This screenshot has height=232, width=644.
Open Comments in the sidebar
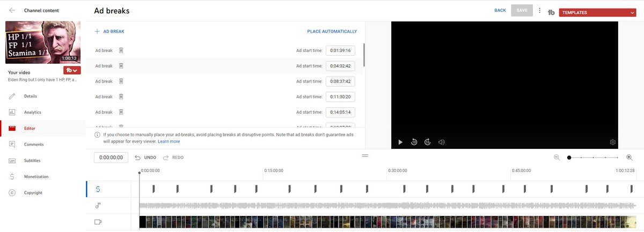click(42, 144)
